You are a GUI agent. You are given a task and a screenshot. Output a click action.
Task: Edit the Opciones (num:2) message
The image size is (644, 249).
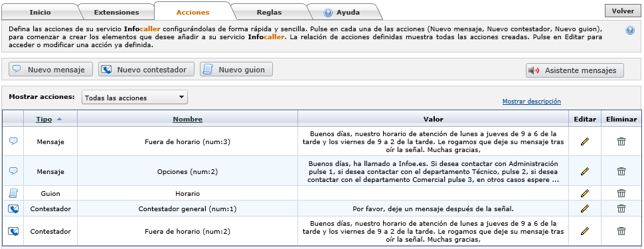click(585, 171)
